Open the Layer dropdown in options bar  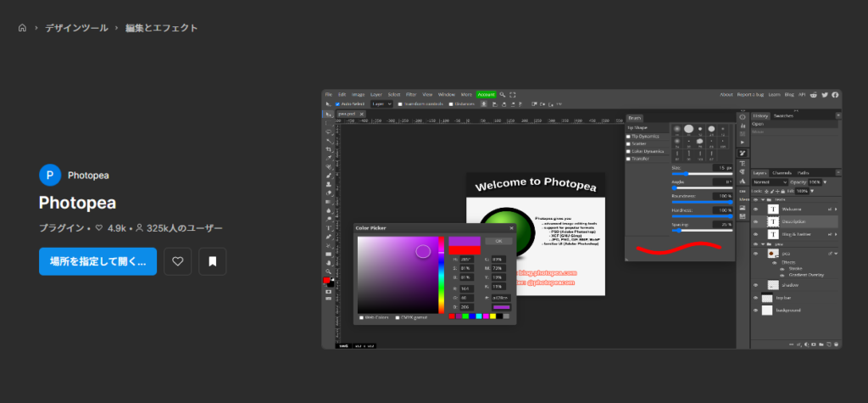pos(381,104)
